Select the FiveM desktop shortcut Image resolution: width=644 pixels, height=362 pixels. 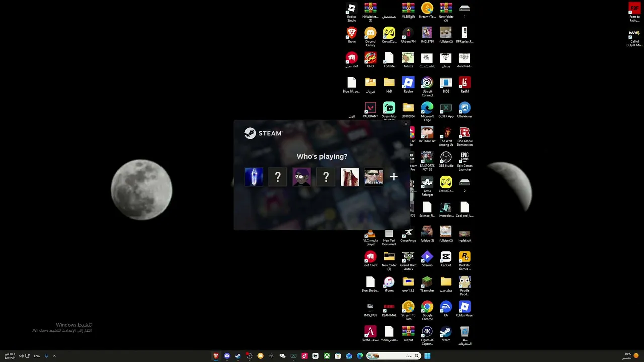(370, 334)
